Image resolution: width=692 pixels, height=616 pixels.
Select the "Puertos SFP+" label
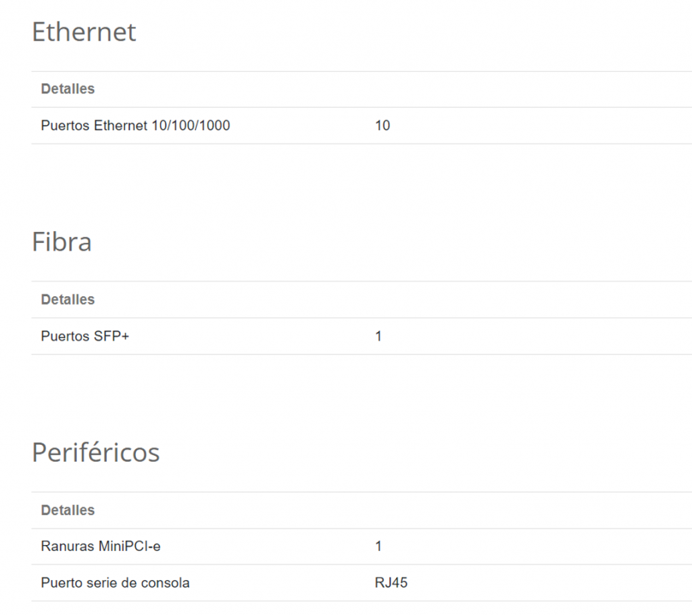[84, 335]
